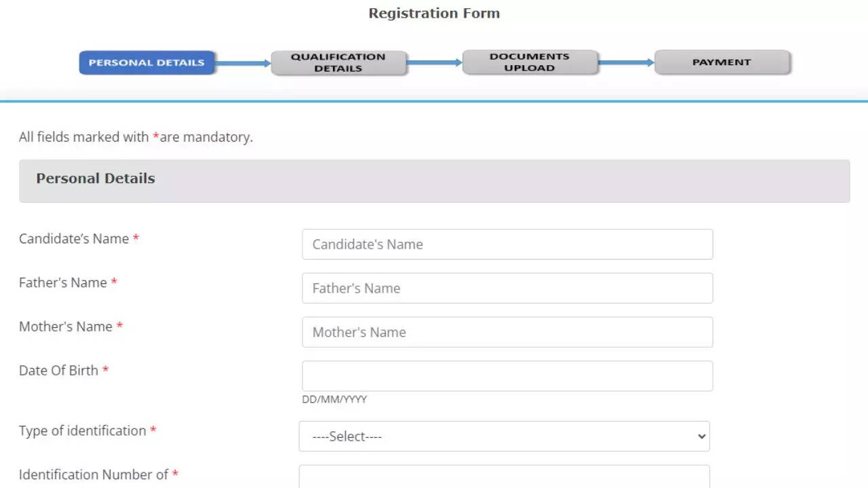Click the Date Of Birth input
This screenshot has height=488, width=868.
[x=507, y=375]
